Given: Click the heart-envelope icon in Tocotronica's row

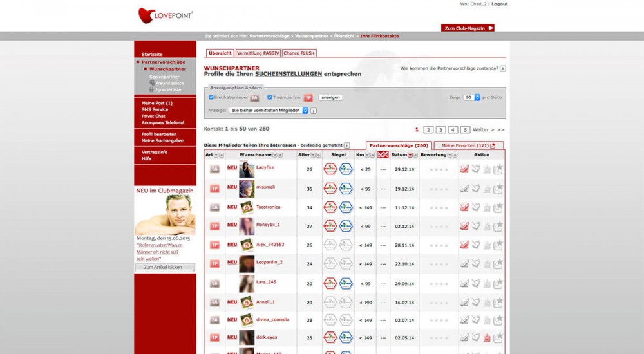Looking at the screenshot, I should [475, 207].
